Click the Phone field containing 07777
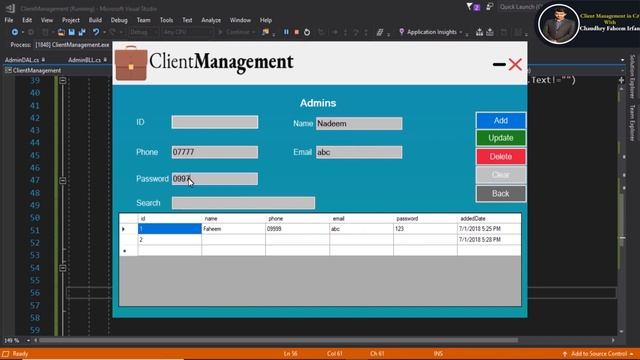The height and width of the screenshot is (360, 640). (x=215, y=152)
